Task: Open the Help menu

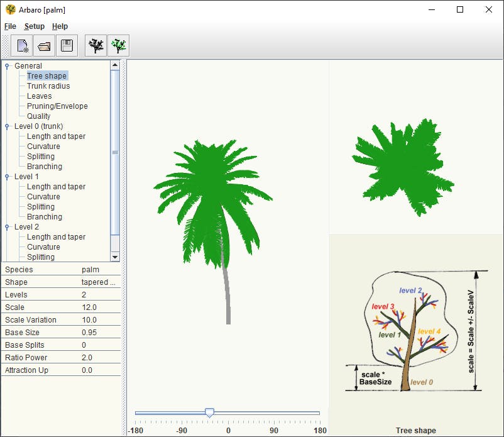Action: [60, 26]
